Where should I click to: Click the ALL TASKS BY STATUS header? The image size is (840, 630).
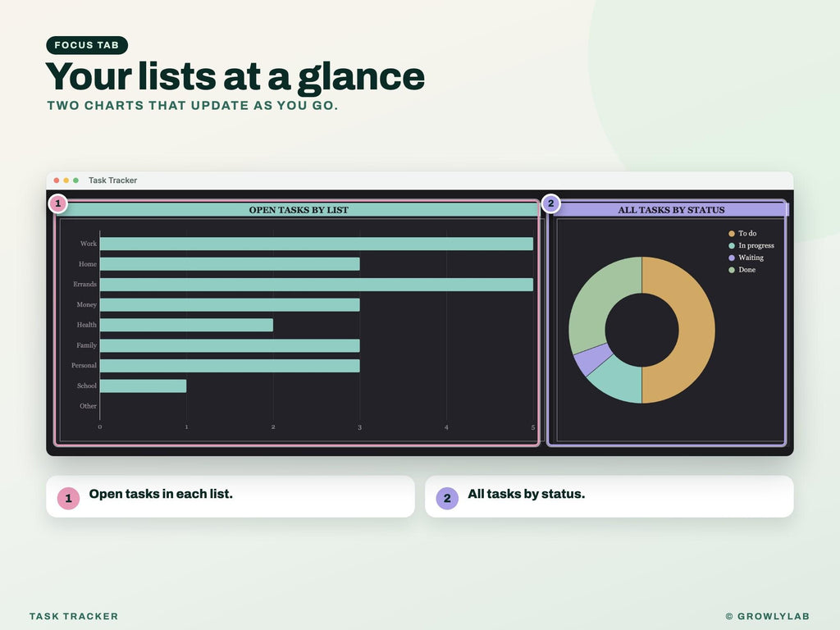(671, 210)
